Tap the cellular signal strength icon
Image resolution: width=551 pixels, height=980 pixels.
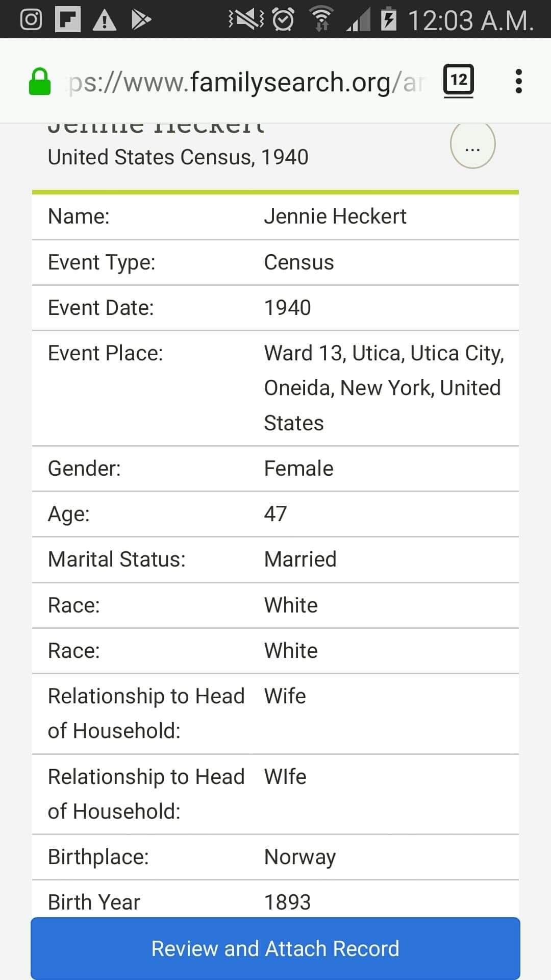point(358,20)
